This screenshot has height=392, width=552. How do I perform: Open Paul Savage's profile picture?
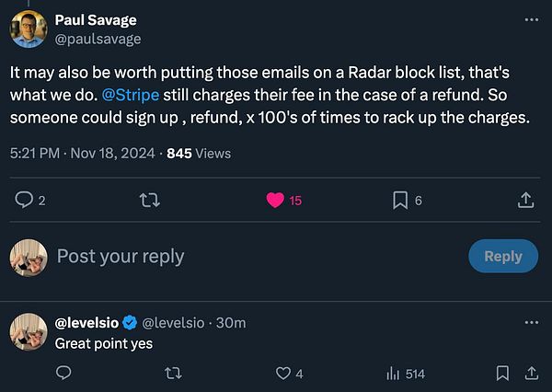pos(29,29)
